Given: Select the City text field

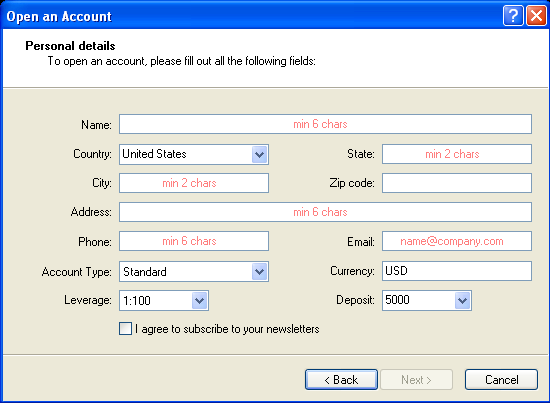Looking at the screenshot, I should (x=194, y=183).
